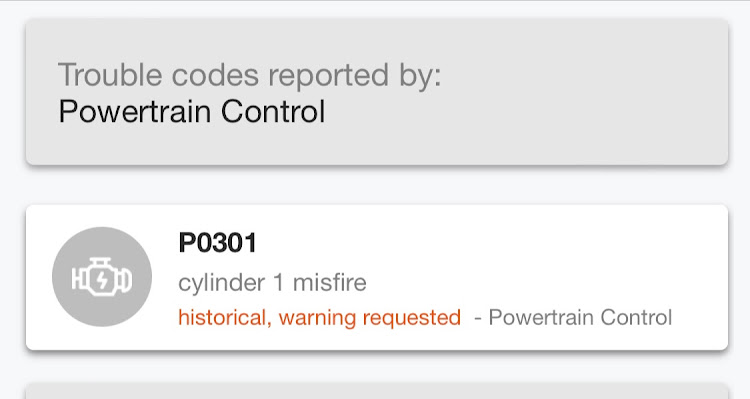The image size is (750, 399).
Task: Click the Trouble codes reported by header card
Action: [377, 92]
